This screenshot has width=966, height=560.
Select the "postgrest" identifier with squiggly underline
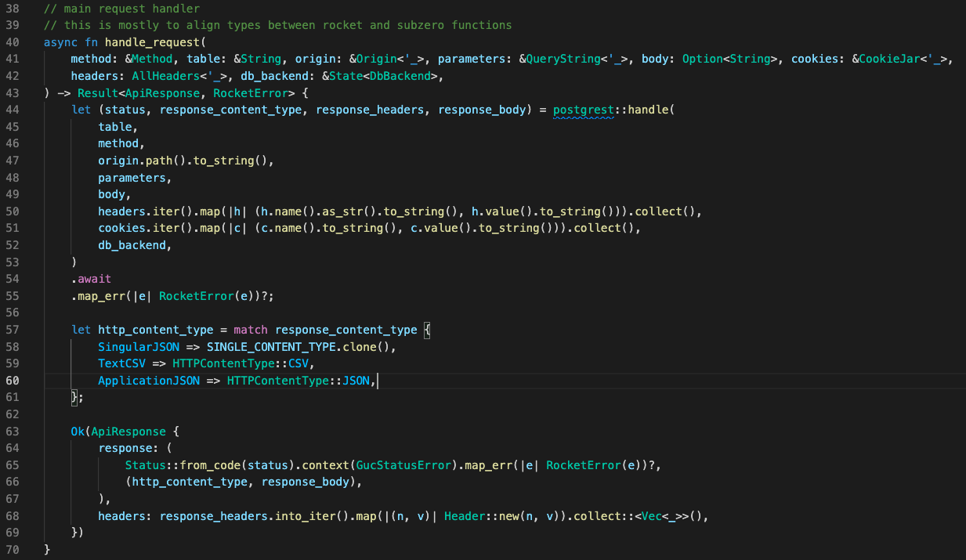(584, 110)
